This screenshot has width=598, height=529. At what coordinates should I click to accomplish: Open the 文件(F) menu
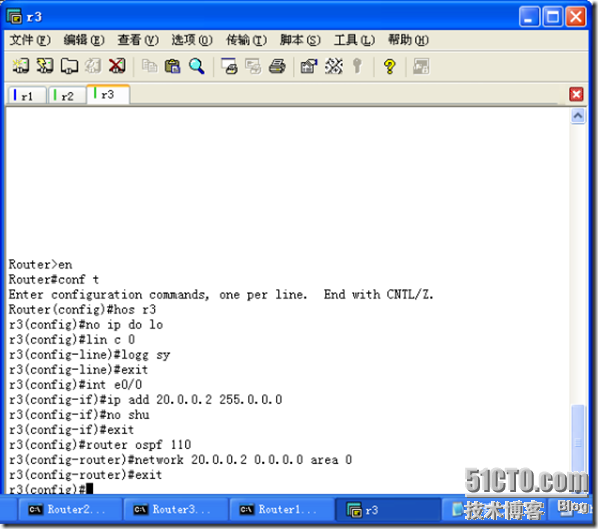(30, 40)
